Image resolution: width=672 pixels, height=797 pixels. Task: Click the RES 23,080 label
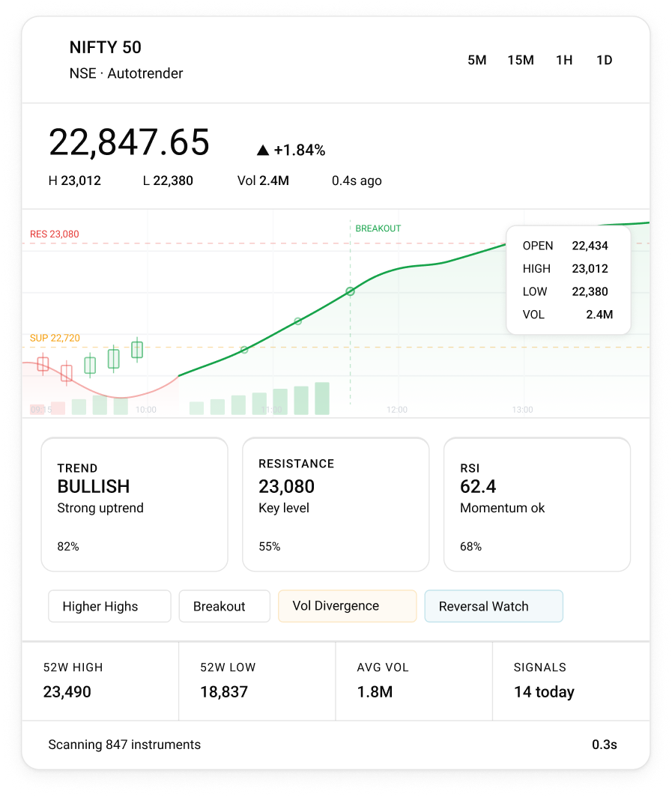pyautogui.click(x=55, y=234)
